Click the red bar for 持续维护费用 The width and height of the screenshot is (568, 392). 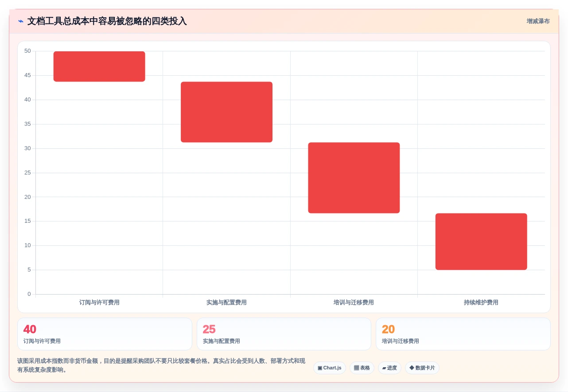point(481,242)
